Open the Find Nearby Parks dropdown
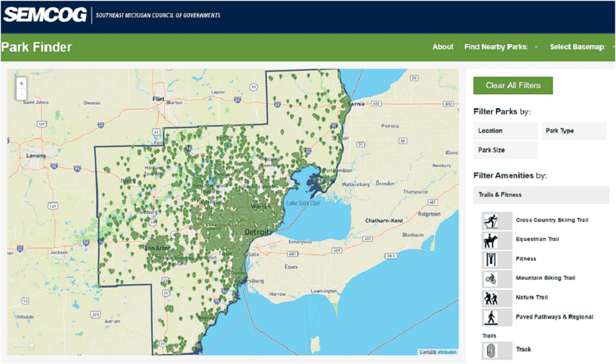Viewport: 616px width, 364px height. click(500, 47)
